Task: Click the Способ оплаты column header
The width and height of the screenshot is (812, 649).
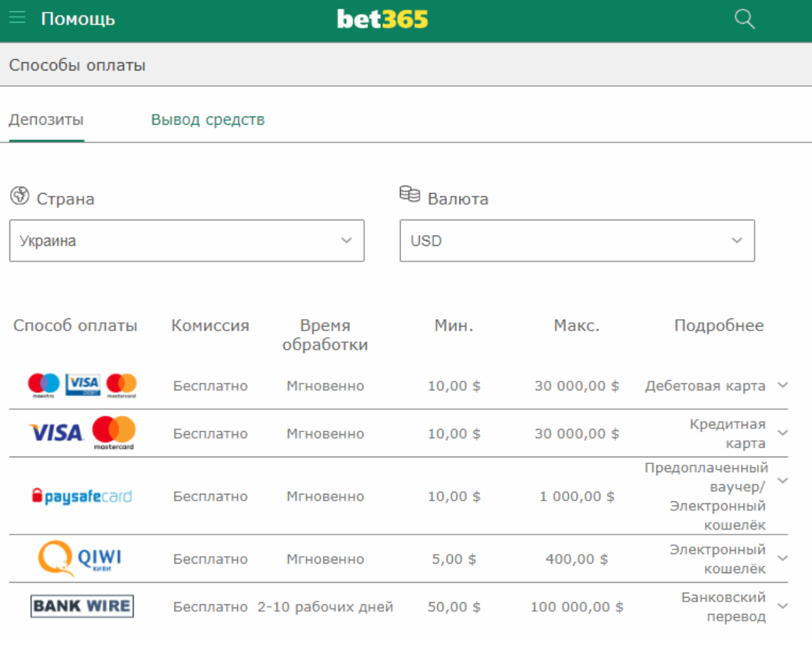Action: [75, 326]
